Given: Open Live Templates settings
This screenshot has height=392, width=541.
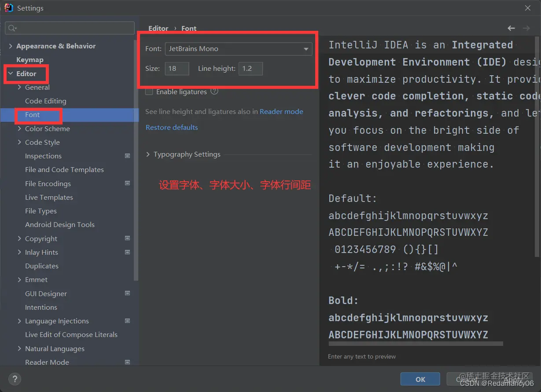Looking at the screenshot, I should pos(49,197).
